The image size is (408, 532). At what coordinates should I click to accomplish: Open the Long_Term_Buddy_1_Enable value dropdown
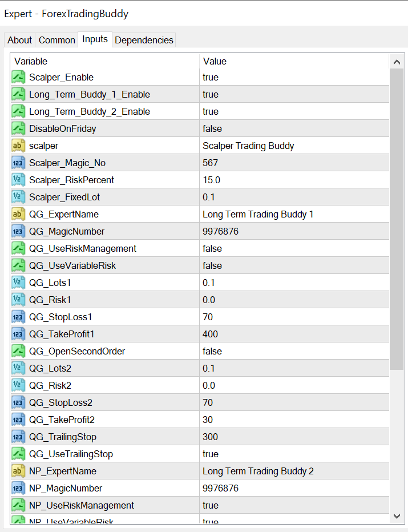[211, 94]
